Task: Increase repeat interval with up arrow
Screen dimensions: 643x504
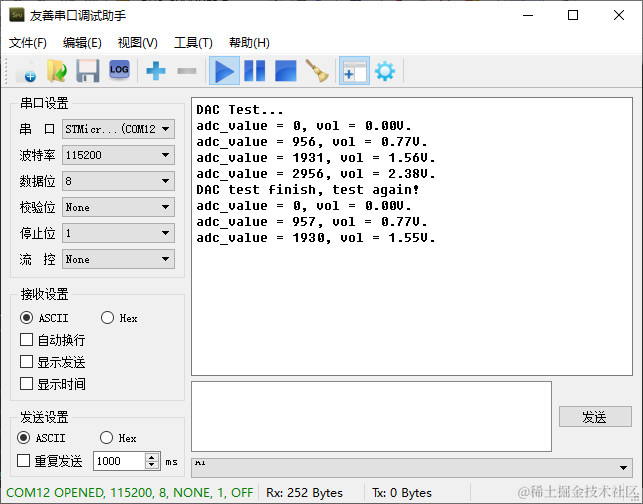Action: 152,457
